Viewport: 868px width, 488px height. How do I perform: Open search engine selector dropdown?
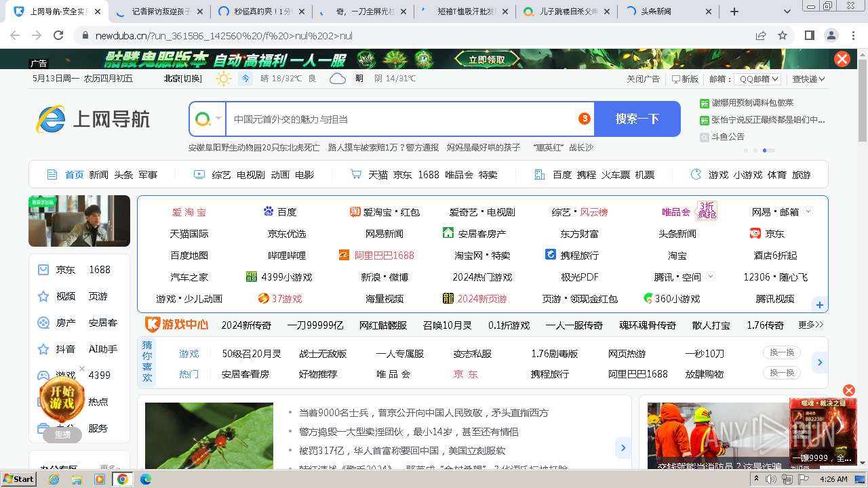point(208,119)
